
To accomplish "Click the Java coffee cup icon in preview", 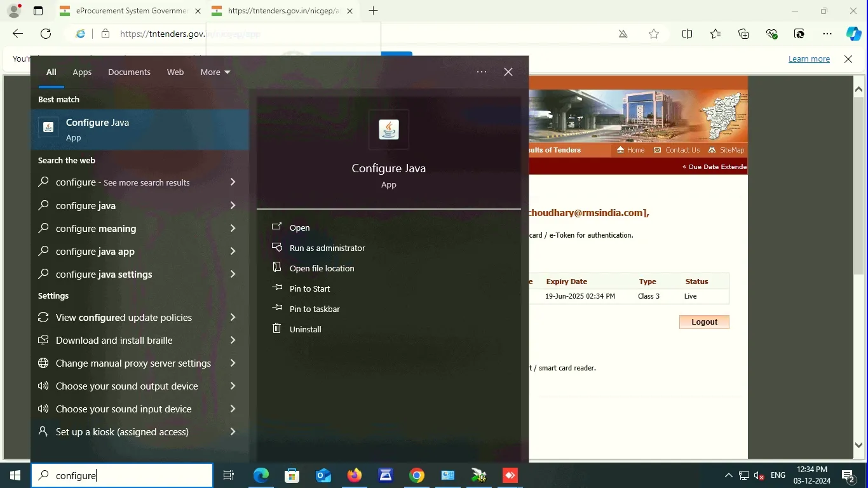I will coord(389,130).
